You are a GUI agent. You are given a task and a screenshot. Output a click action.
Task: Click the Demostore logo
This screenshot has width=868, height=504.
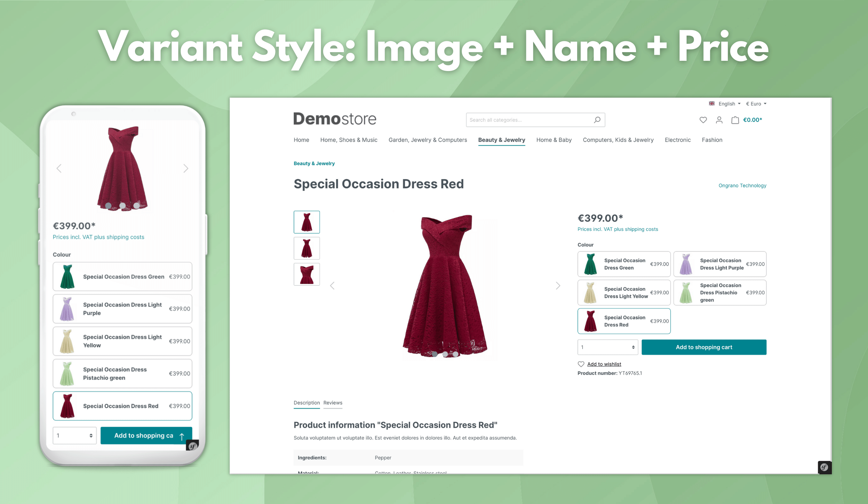pyautogui.click(x=335, y=119)
